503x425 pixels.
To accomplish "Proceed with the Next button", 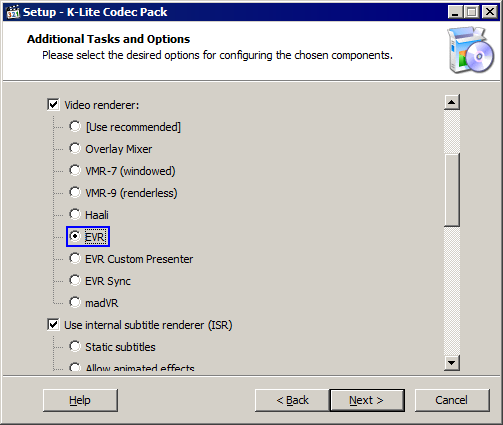I will click(x=367, y=400).
